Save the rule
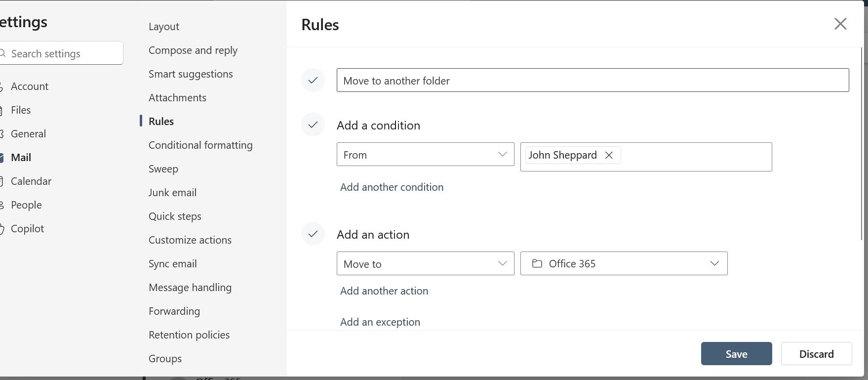Screen dimensions: 868x380 click(737, 354)
